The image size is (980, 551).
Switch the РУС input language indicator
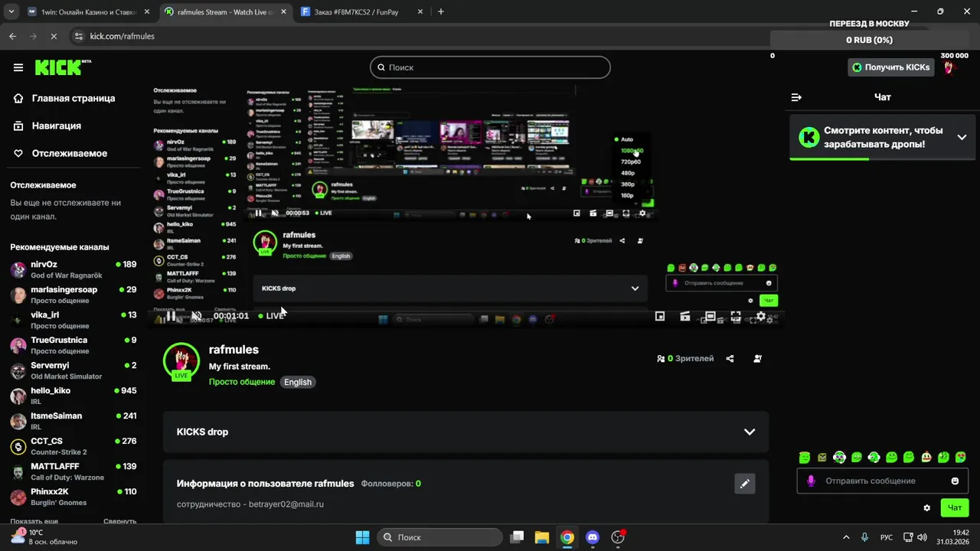[887, 537]
